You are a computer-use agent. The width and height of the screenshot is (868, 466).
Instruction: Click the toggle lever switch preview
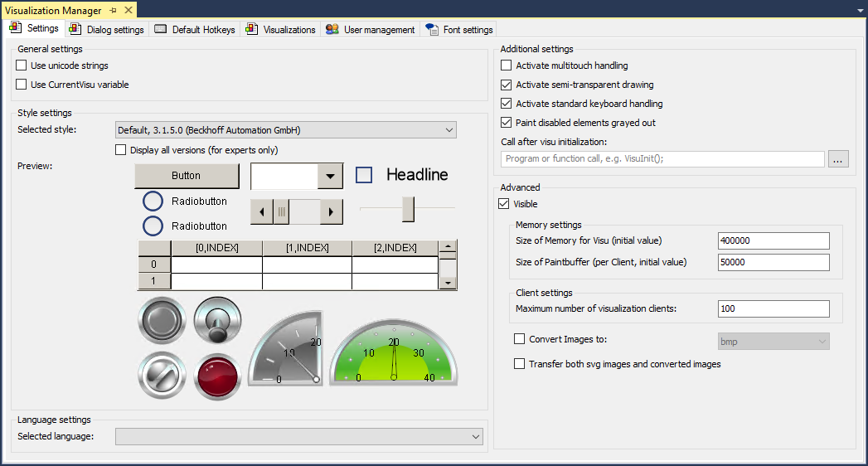(217, 320)
